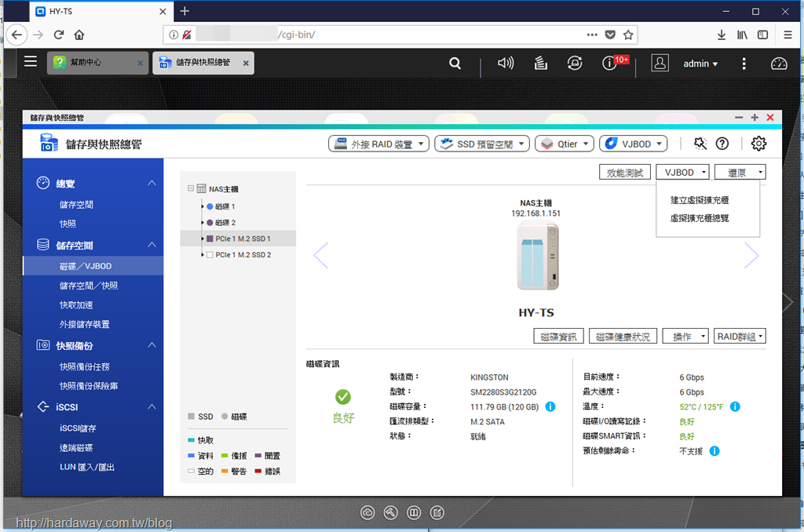
Task: Open the volume control speaker icon
Action: pyautogui.click(x=506, y=63)
